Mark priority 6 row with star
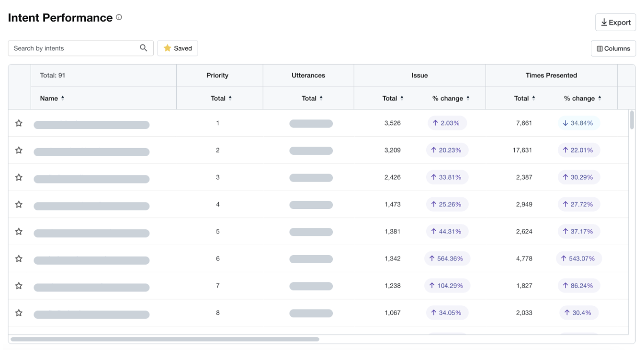 19,258
